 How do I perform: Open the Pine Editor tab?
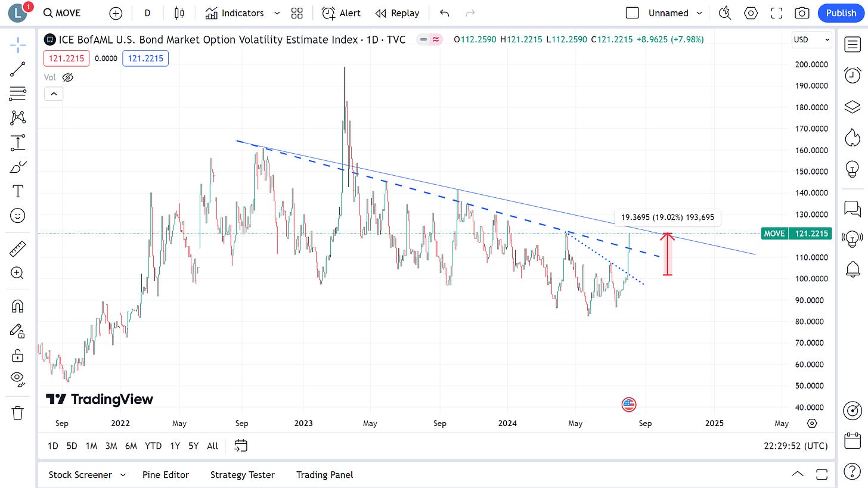[166, 475]
